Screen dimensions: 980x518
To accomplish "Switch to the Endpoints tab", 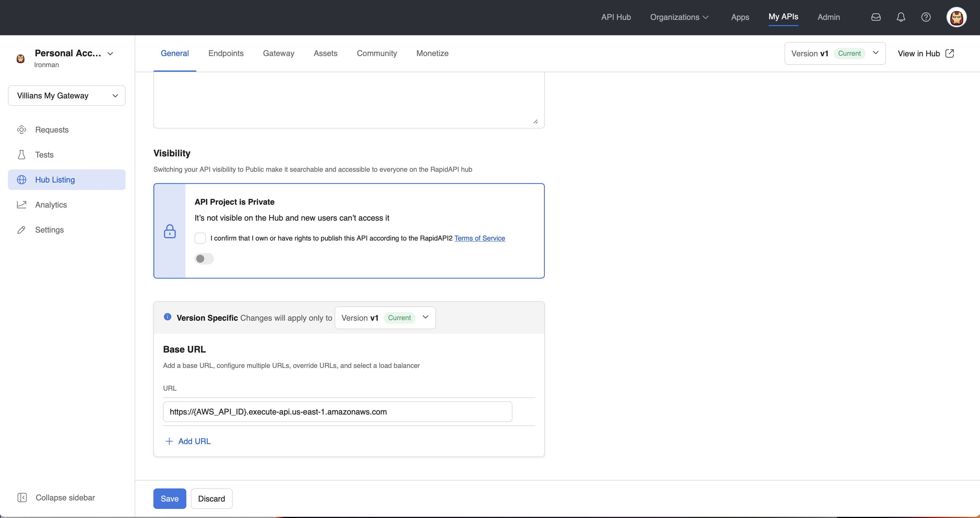I will [226, 53].
